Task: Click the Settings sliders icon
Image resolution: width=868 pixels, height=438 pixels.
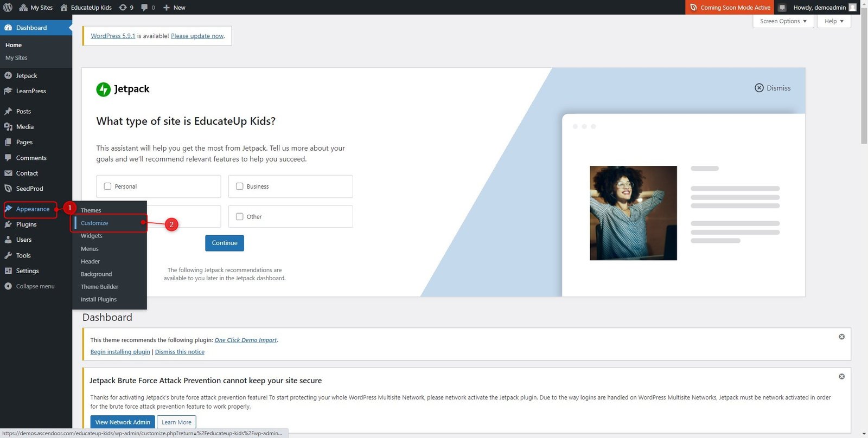Action: pos(8,271)
